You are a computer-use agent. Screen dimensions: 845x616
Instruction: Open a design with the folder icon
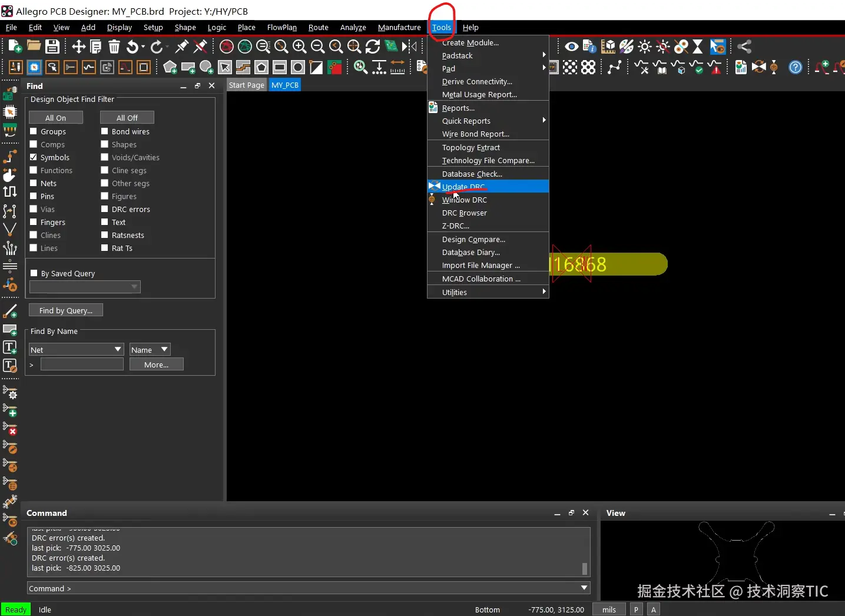(34, 47)
